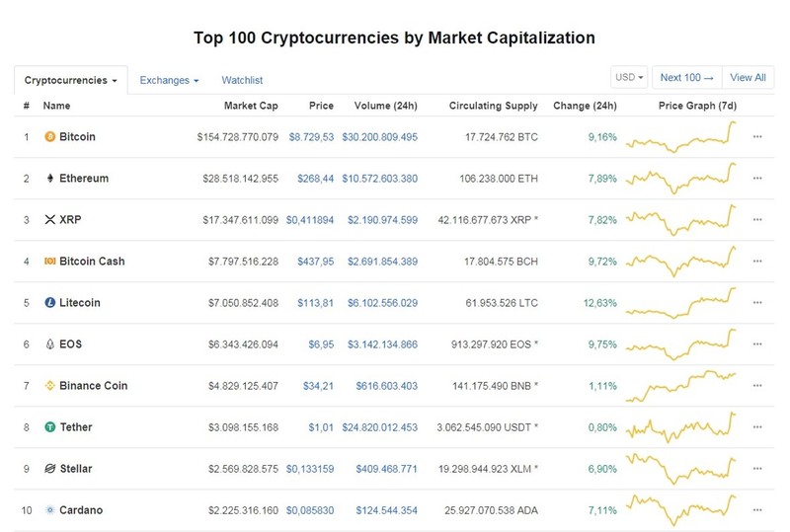The height and width of the screenshot is (532, 790).
Task: Click the Tether green T icon
Action: click(50, 426)
